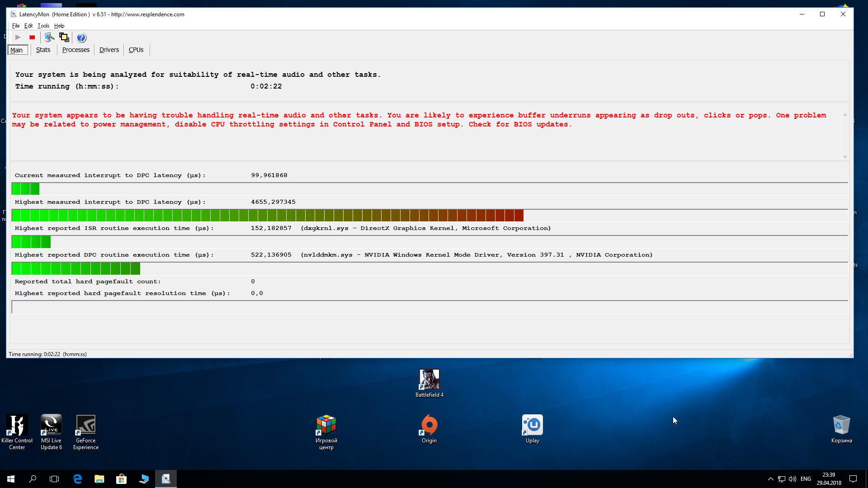Click the overlapping yellow squares toolbar icon
Viewport: 868px width, 488px height.
64,38
